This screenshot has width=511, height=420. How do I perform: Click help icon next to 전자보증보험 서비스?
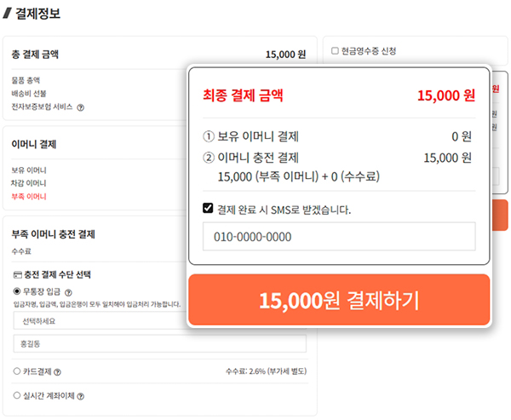81,107
